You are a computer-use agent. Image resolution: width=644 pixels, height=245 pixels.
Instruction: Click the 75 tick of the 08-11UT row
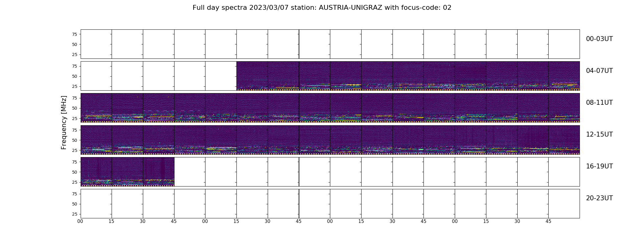click(x=75, y=98)
